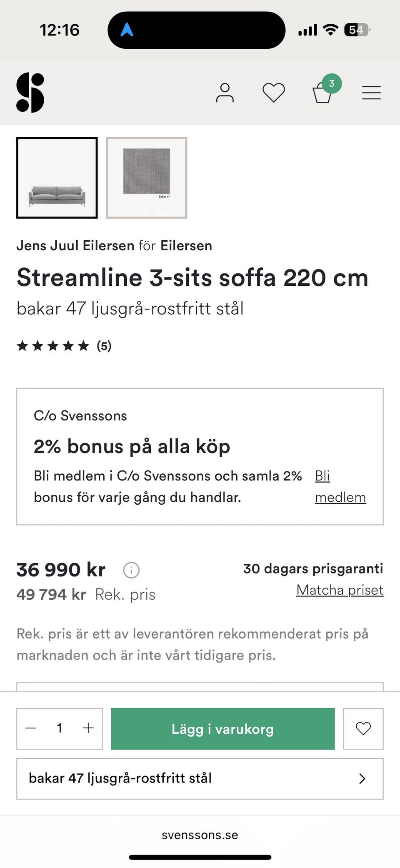
Task: Increase quantity with the plus button
Action: click(88, 728)
